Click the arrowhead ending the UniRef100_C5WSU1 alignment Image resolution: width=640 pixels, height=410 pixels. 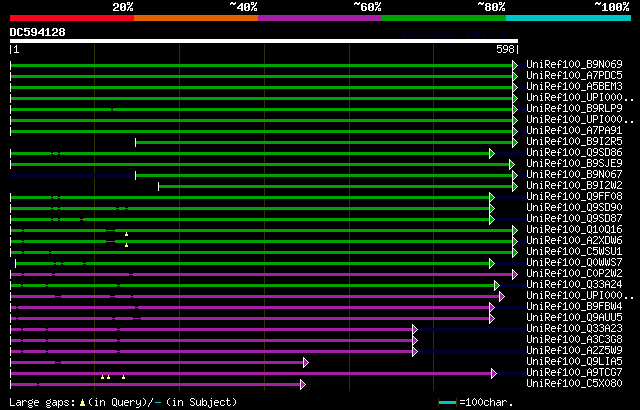point(515,253)
